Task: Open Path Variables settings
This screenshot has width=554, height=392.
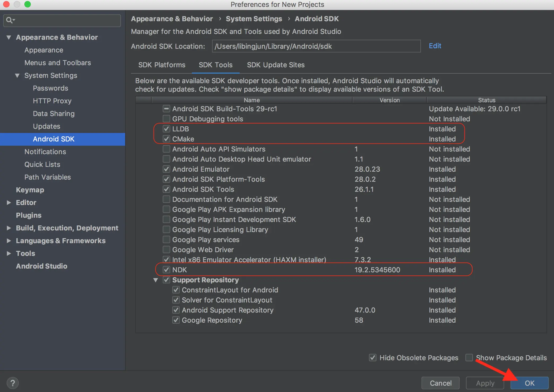Action: click(x=47, y=177)
